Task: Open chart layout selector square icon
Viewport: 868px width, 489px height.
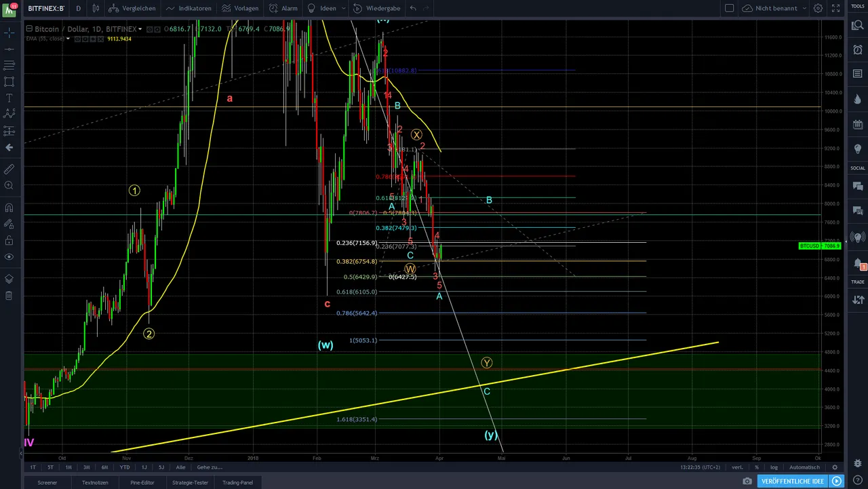Action: click(730, 8)
